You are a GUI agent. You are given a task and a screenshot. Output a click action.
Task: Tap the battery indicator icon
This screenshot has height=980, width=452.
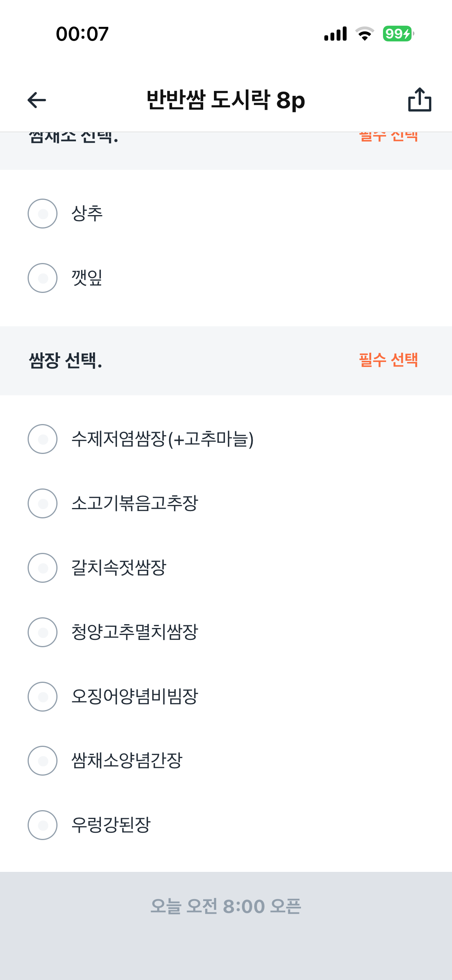point(398,34)
